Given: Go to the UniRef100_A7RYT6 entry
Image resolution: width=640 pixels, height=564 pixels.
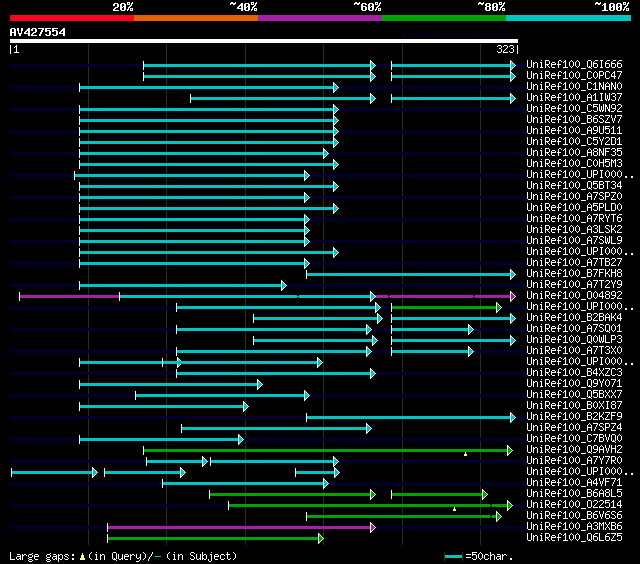Looking at the screenshot, I should pos(574,219).
